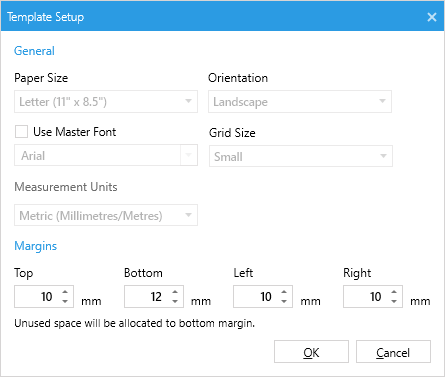Close the Template Setup dialog

click(432, 17)
